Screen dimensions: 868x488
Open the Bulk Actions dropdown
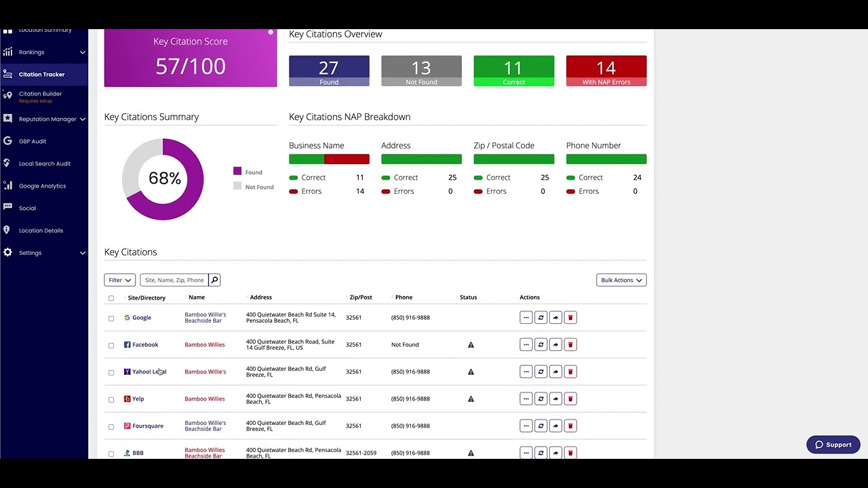[x=620, y=279]
